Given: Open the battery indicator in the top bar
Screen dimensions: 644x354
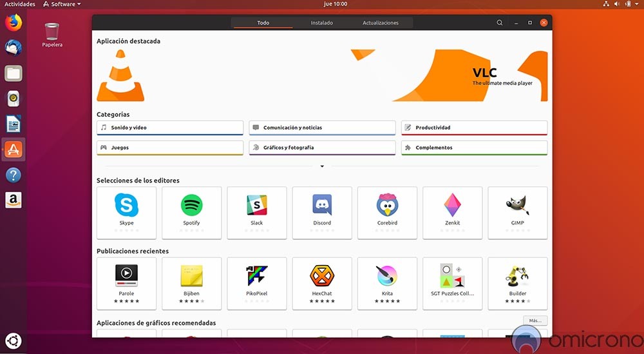Looking at the screenshot, I should point(628,4).
